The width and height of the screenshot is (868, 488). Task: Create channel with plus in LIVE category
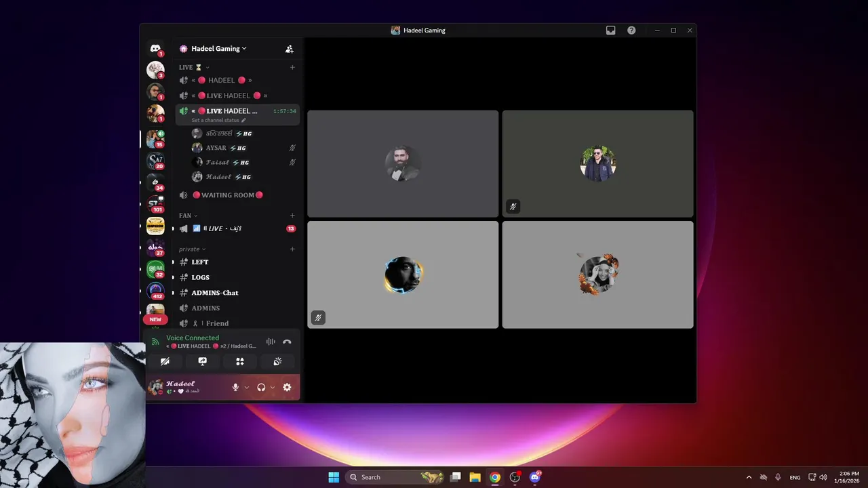click(292, 67)
